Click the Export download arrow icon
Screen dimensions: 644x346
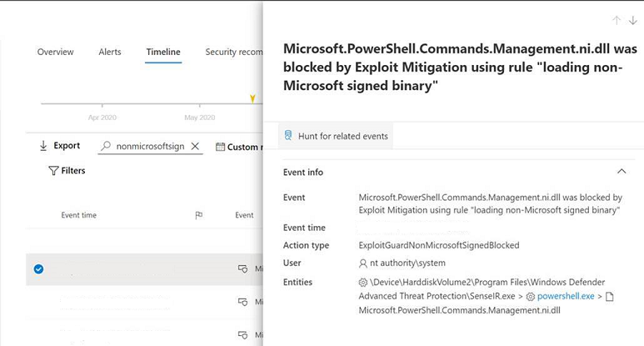43,145
